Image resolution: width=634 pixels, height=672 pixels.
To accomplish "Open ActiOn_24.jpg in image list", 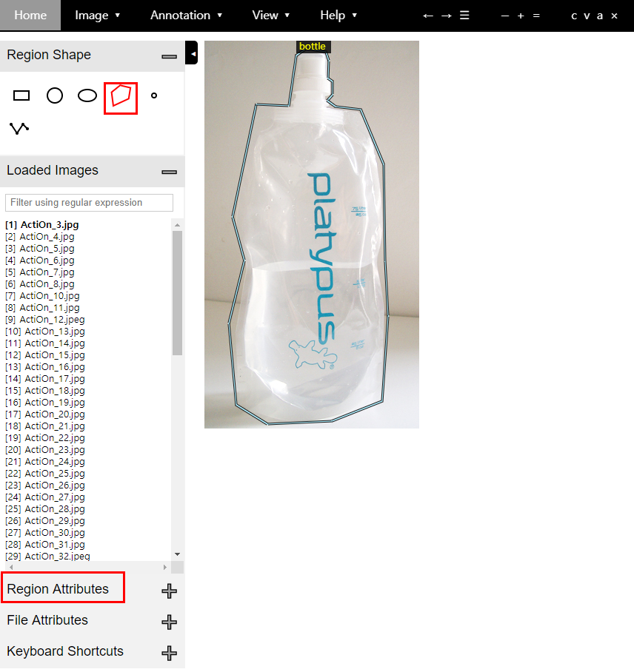I will [x=45, y=462].
